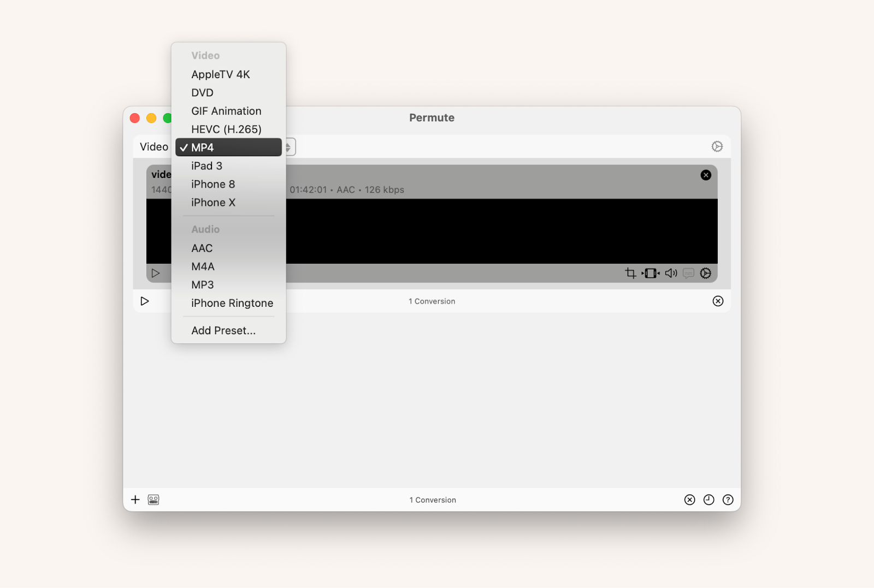874x588 pixels.
Task: Cancel the conversion group with circled X
Action: pos(718,301)
